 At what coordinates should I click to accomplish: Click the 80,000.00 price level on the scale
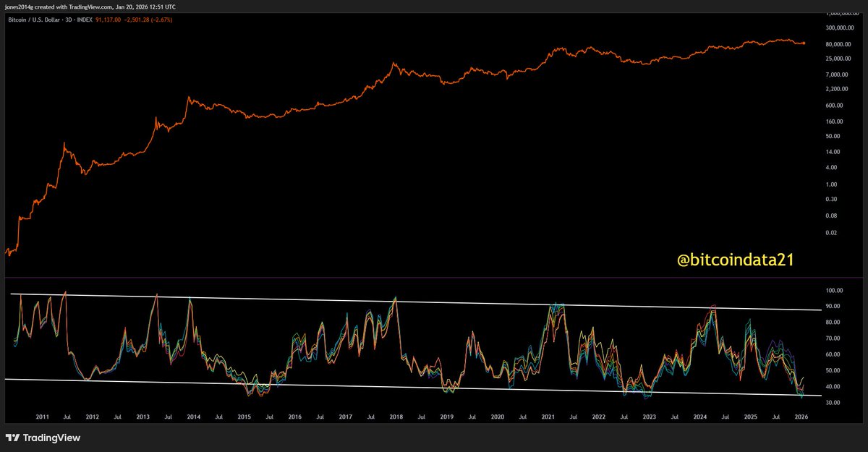tap(838, 43)
